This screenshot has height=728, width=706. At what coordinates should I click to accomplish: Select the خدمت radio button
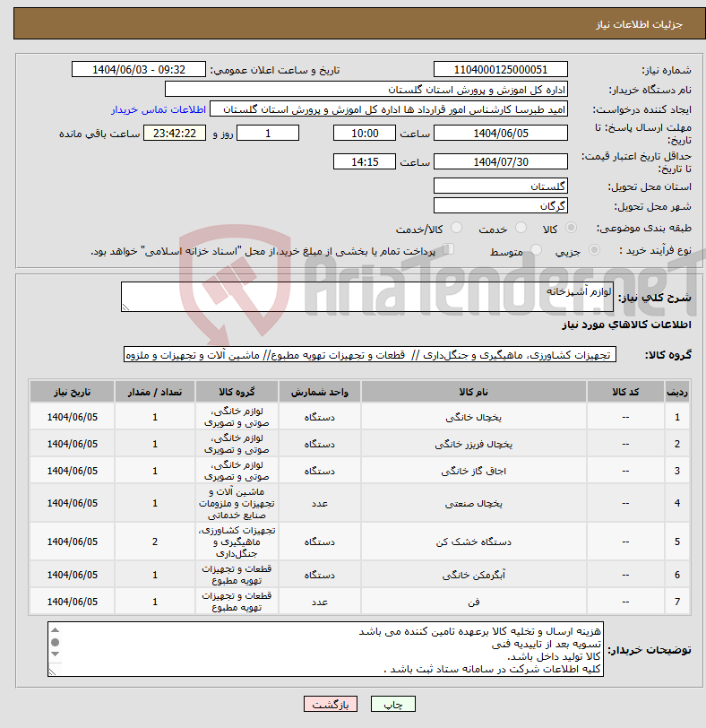(521, 228)
